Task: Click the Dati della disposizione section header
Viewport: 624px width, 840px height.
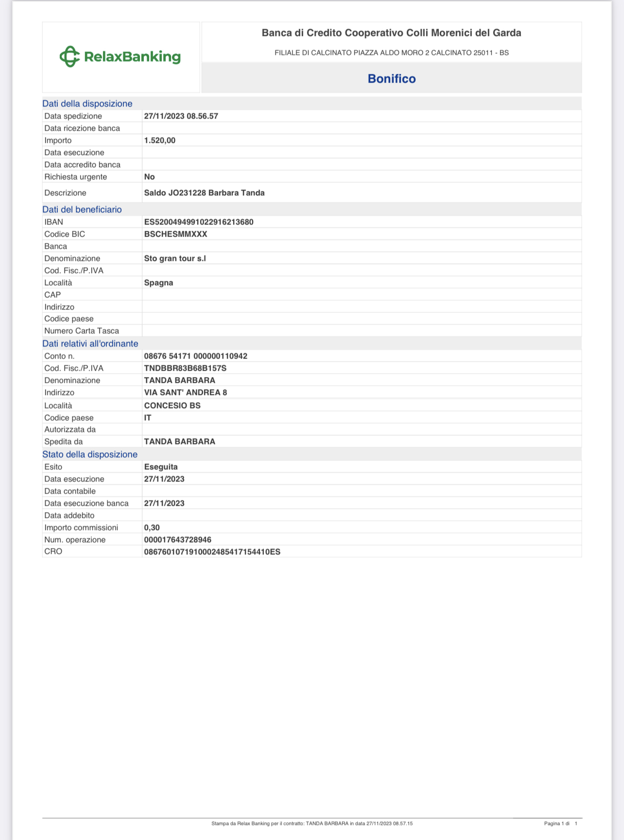Action: [87, 103]
